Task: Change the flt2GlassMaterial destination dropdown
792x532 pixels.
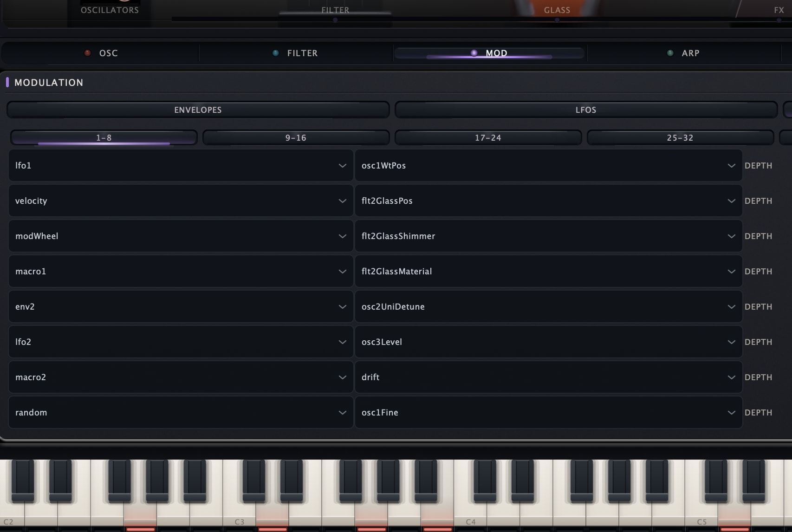Action: click(548, 272)
